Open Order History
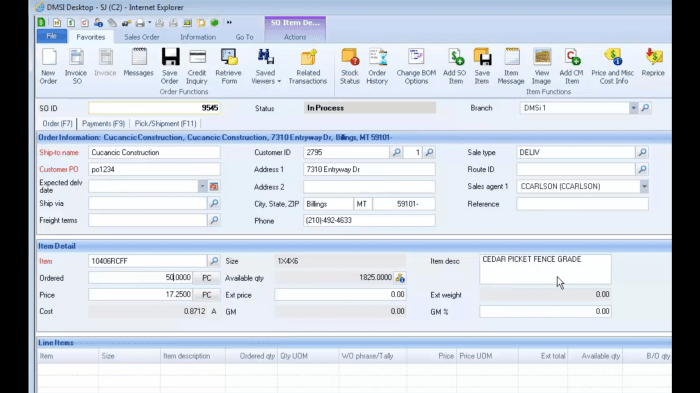700x393 pixels. (377, 66)
